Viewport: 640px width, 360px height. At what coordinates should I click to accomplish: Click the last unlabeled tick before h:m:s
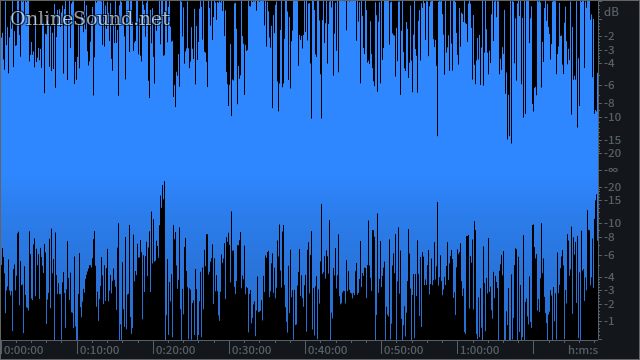point(533,347)
